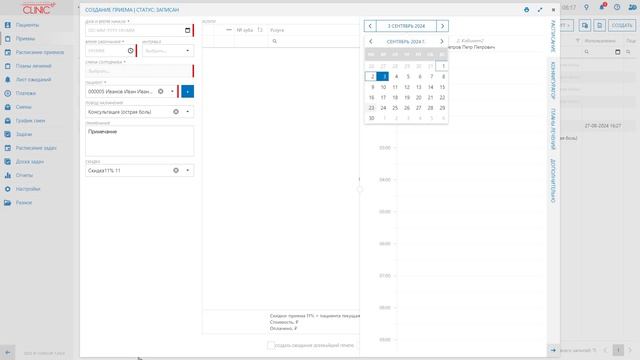The width and height of the screenshot is (640, 360).
Task: Open the location pin icon in the top bar
Action: click(x=587, y=7)
